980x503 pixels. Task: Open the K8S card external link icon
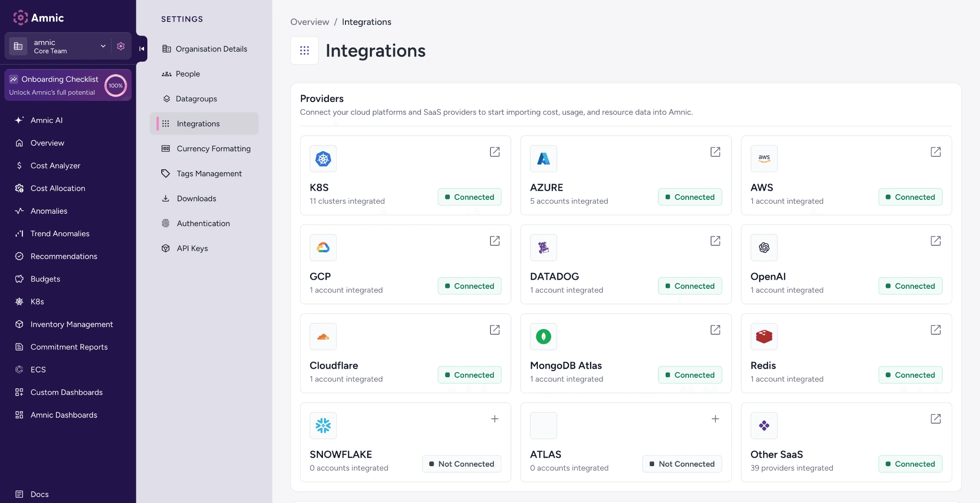(495, 152)
